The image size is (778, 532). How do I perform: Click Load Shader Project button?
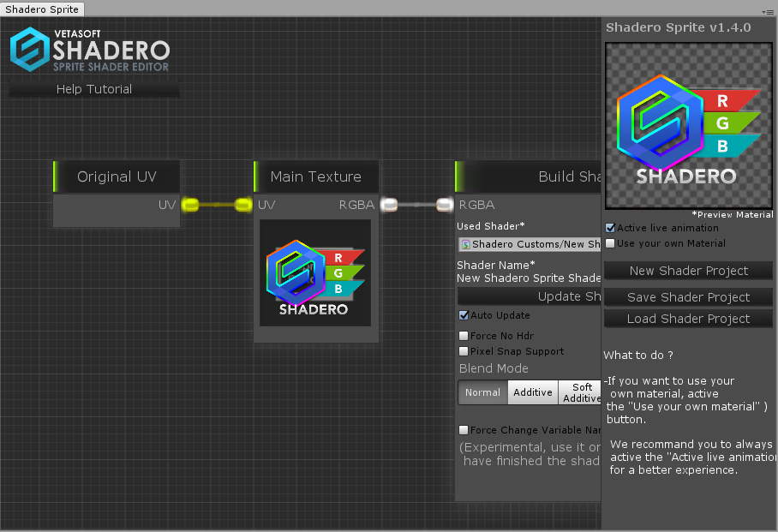[x=689, y=319]
